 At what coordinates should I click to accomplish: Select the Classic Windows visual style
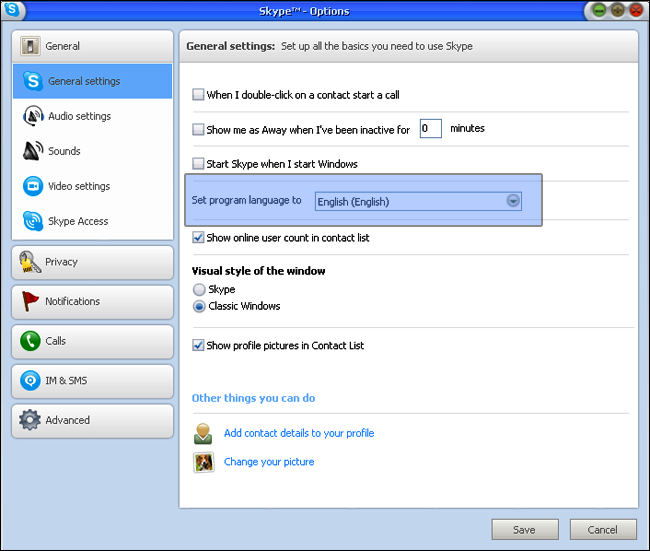coord(199,306)
